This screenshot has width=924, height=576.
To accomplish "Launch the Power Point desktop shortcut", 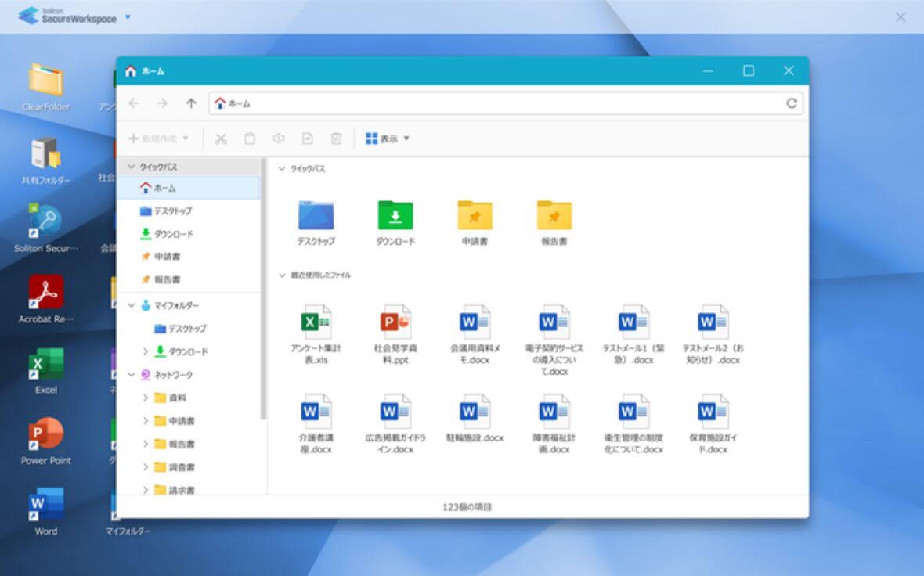I will [x=46, y=441].
